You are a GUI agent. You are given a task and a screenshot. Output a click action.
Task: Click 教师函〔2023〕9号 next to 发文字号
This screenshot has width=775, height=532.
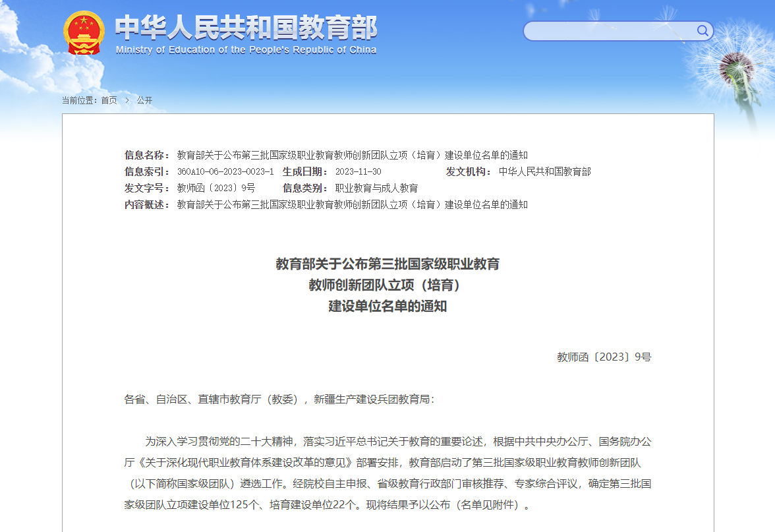tap(215, 188)
